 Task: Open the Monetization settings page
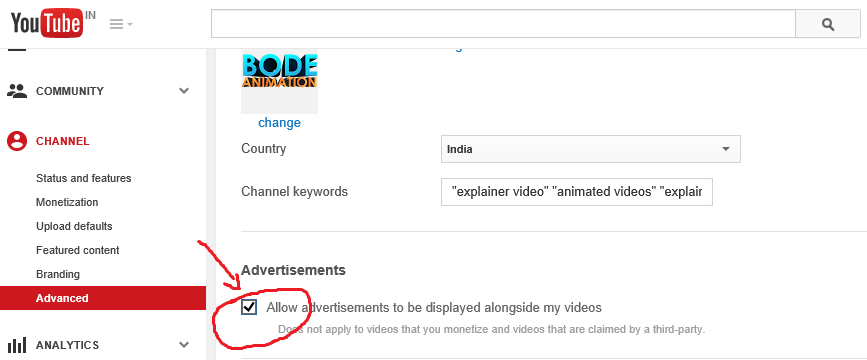point(67,202)
